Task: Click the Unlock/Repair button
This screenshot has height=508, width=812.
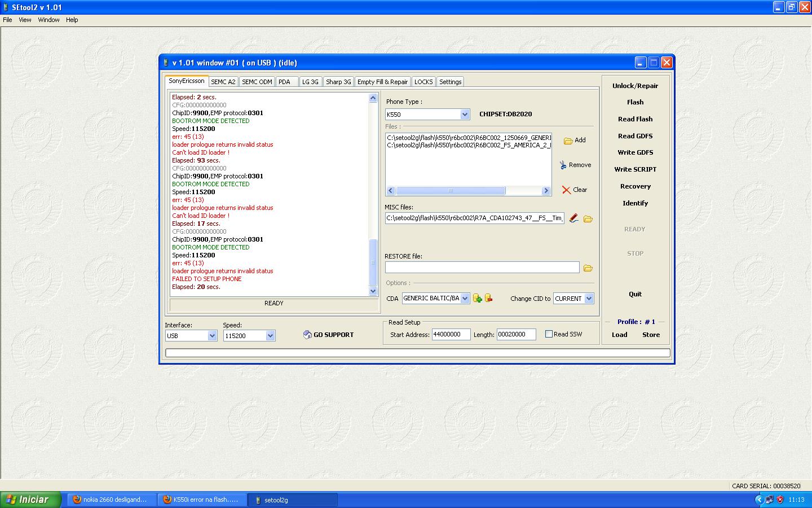Action: tap(636, 86)
